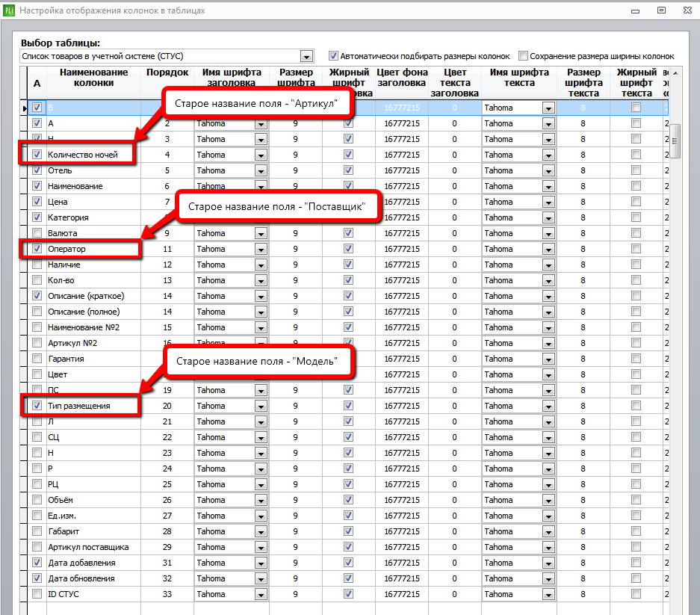Click the Порядок column header
700x615 pixels.
pyautogui.click(x=167, y=72)
